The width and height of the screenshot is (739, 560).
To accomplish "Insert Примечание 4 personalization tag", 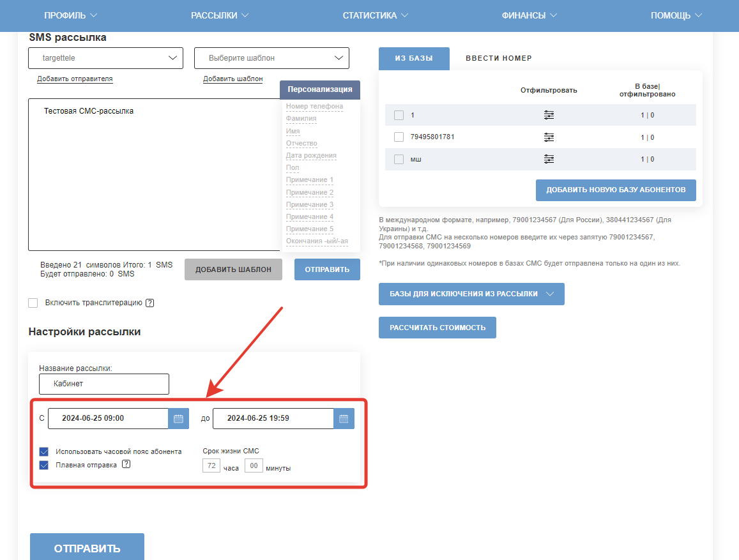I will pyautogui.click(x=310, y=217).
